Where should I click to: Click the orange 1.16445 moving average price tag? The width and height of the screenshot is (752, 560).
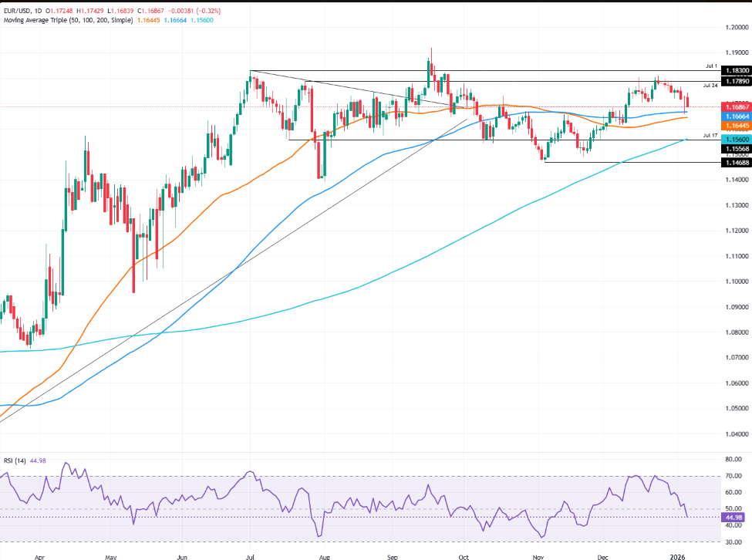tap(735, 125)
